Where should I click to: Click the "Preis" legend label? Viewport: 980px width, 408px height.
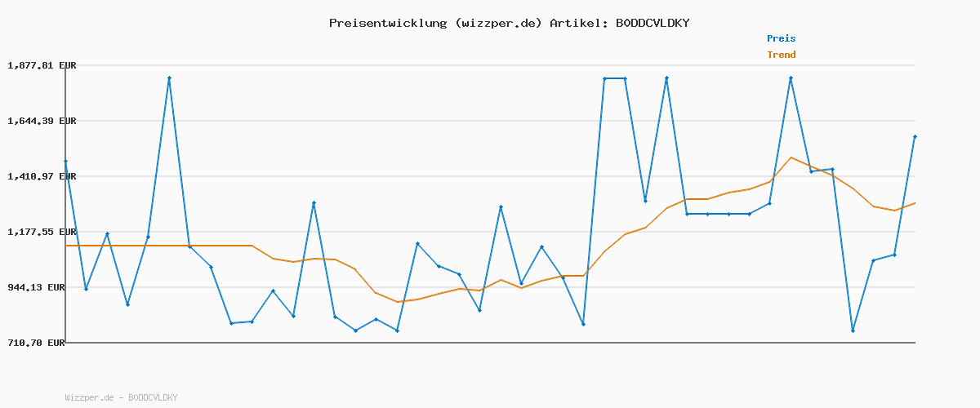(x=781, y=38)
